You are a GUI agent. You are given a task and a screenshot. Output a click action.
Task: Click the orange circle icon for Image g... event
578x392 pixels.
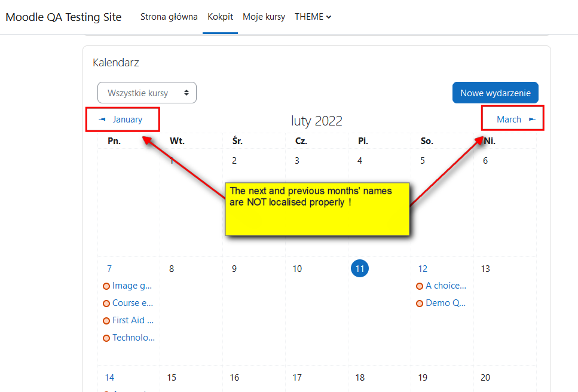click(106, 286)
